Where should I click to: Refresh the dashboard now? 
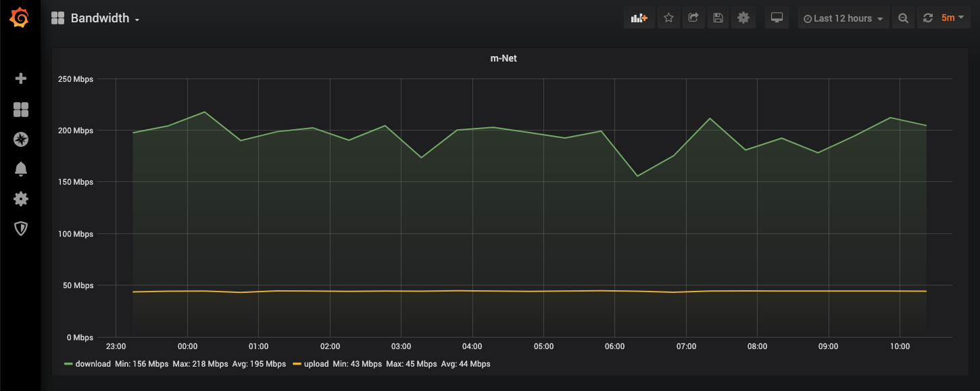pos(927,18)
